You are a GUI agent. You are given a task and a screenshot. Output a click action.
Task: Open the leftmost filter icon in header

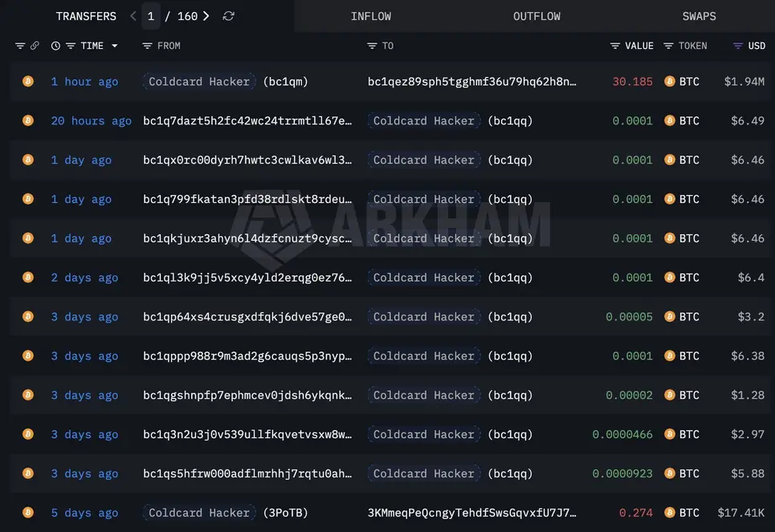click(20, 46)
